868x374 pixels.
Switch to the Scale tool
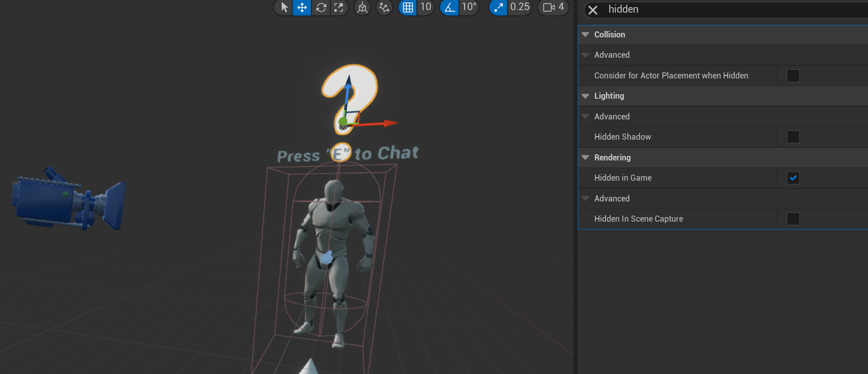point(339,7)
